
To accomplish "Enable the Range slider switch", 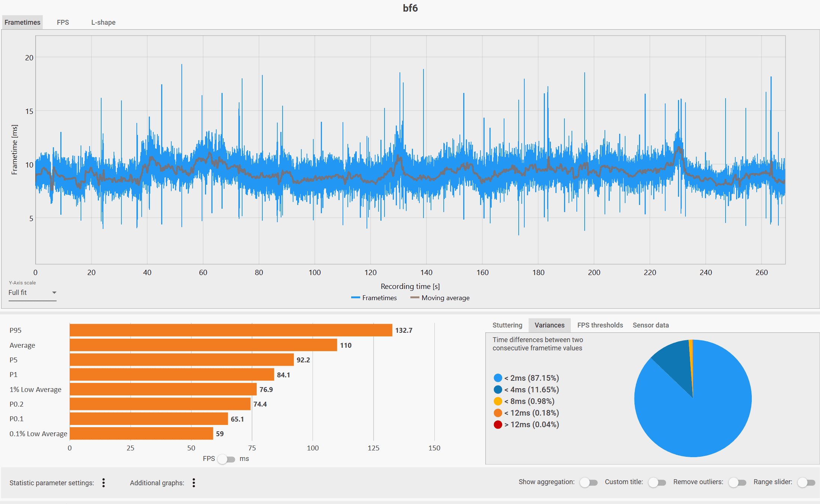I will [806, 482].
